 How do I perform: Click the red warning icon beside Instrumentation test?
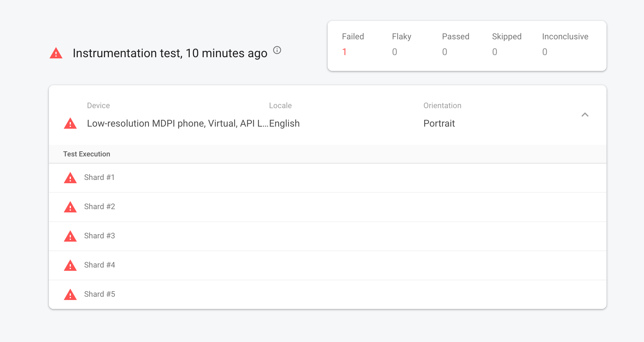point(56,53)
